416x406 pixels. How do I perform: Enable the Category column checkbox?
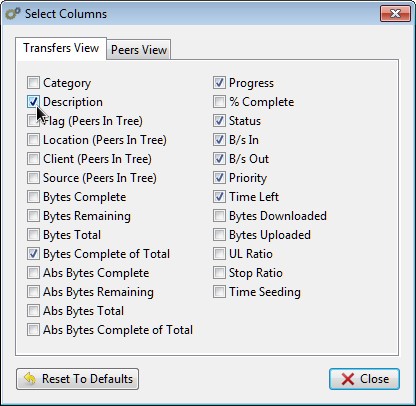pos(33,83)
